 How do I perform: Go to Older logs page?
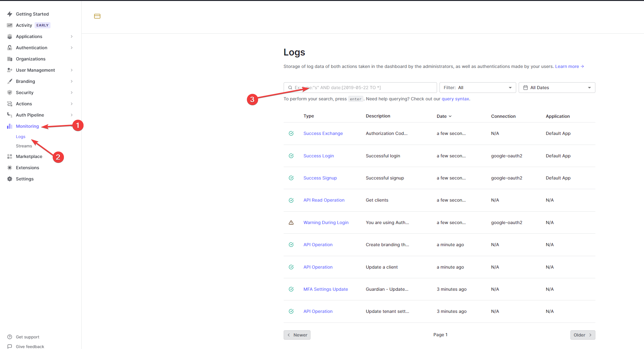(583, 335)
